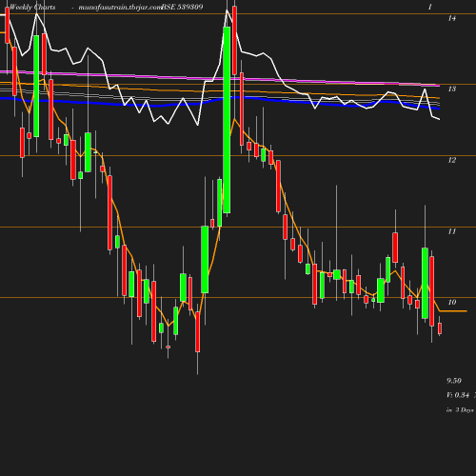Screen dimensions: 476x476
Task: Click the 'V: 0.34' volume value
Action: click(458, 395)
